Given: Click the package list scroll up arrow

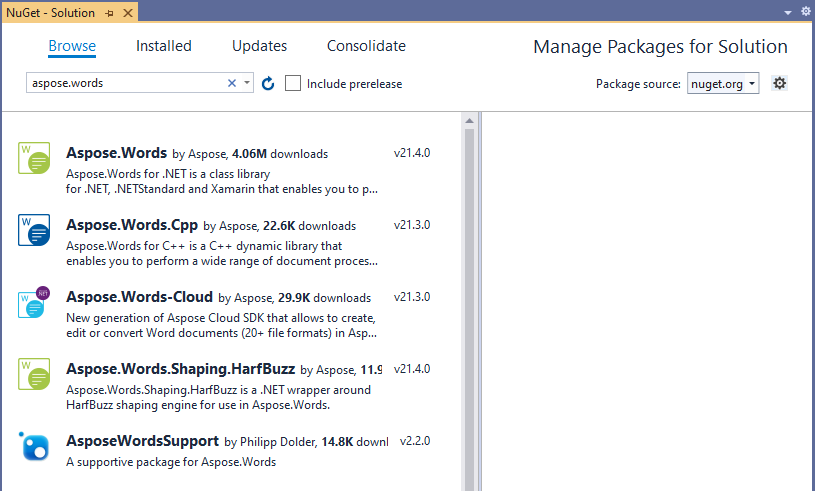Looking at the screenshot, I should click(469, 121).
